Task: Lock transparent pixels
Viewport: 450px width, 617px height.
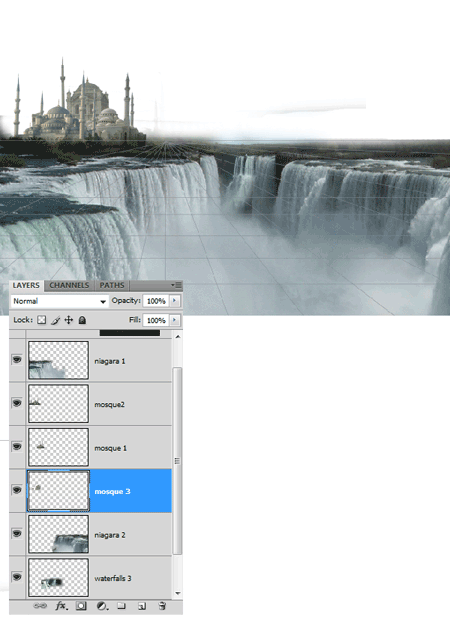Action: (x=42, y=320)
